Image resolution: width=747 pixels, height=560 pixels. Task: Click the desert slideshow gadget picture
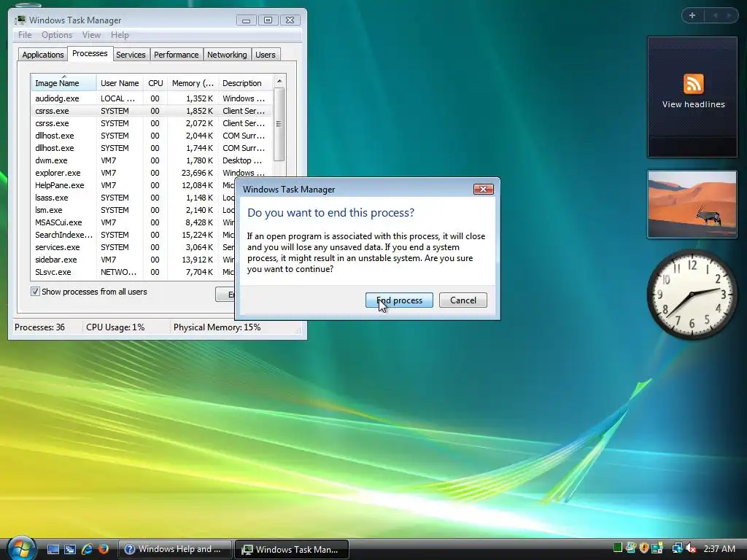coord(692,204)
